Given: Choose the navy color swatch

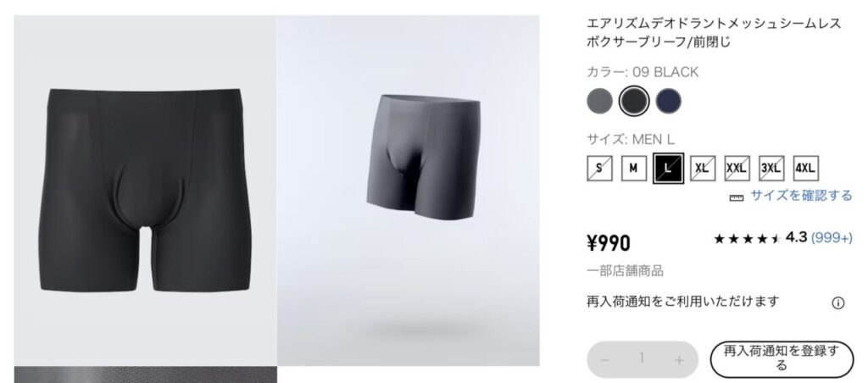Looking at the screenshot, I should [668, 102].
